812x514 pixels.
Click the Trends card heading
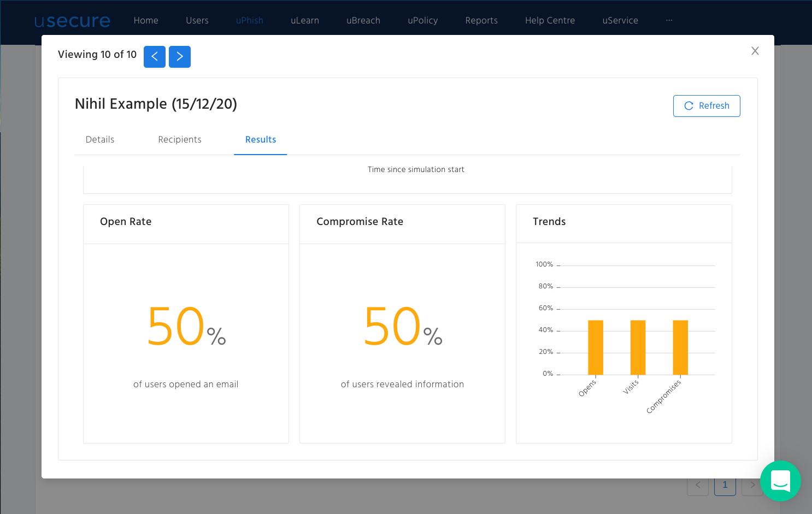coord(549,222)
